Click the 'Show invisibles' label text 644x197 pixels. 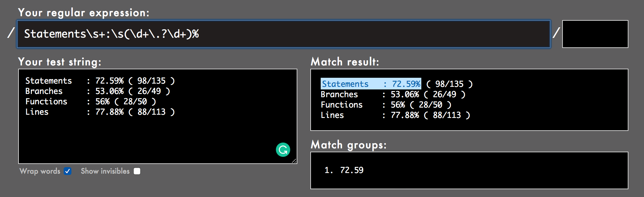[x=105, y=171]
